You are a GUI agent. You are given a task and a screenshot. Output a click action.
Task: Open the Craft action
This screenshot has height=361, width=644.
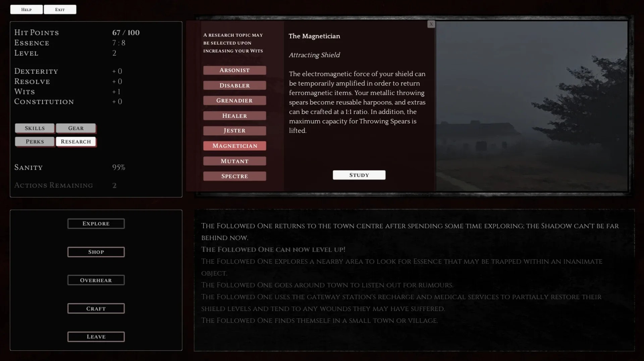tap(96, 309)
